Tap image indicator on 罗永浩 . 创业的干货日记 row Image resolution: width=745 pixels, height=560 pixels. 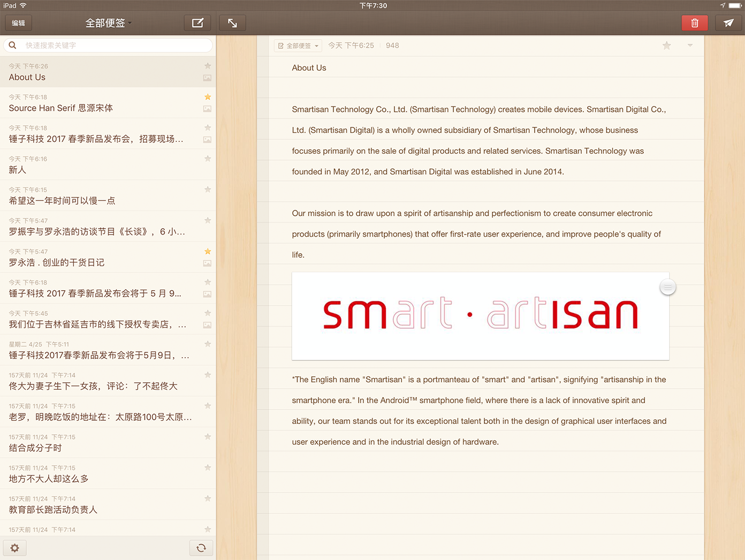[207, 263]
